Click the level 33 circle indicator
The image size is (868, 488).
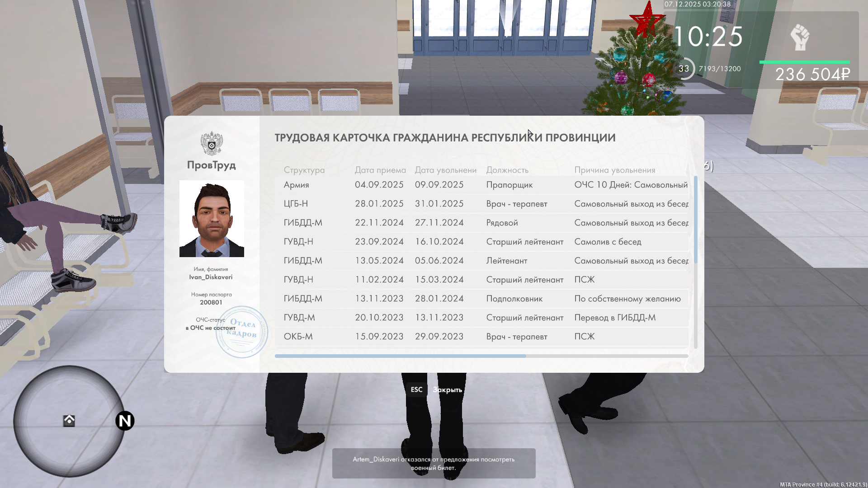(684, 69)
